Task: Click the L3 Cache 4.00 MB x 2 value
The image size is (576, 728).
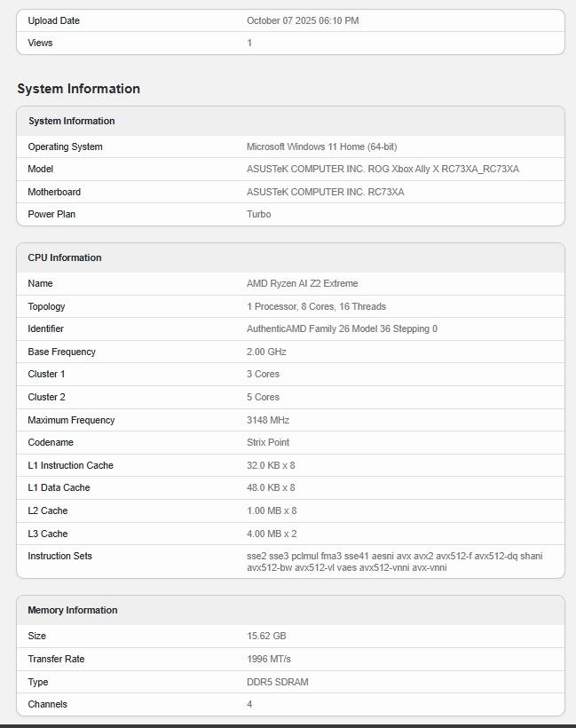Action: click(x=272, y=534)
